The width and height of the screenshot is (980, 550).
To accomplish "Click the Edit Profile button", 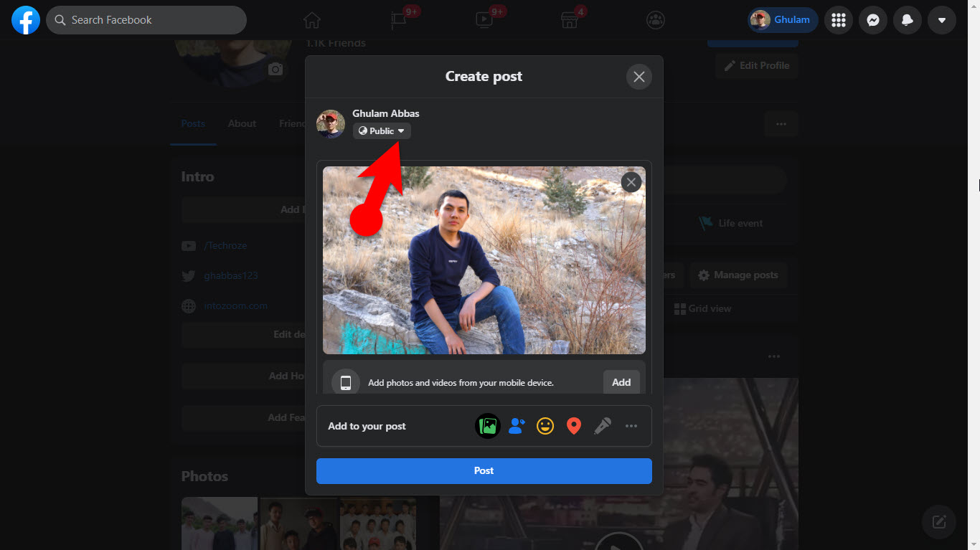I will [757, 65].
